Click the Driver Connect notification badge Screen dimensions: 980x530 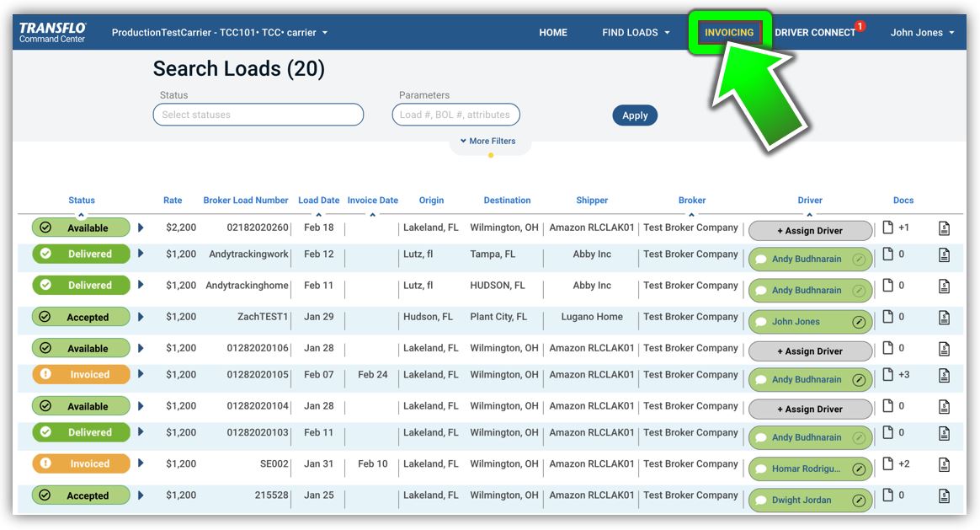860,27
